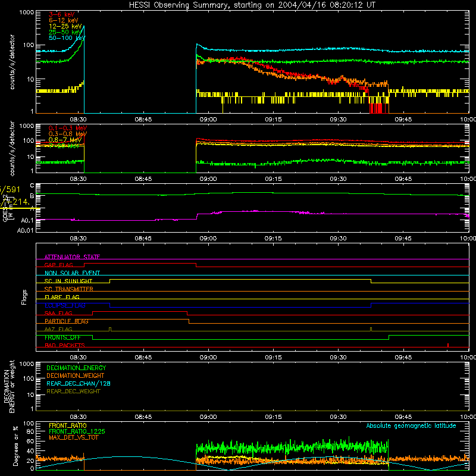Click the "Absolute geomagnetic latitude" label
This screenshot has height=476, width=476.
click(411, 425)
